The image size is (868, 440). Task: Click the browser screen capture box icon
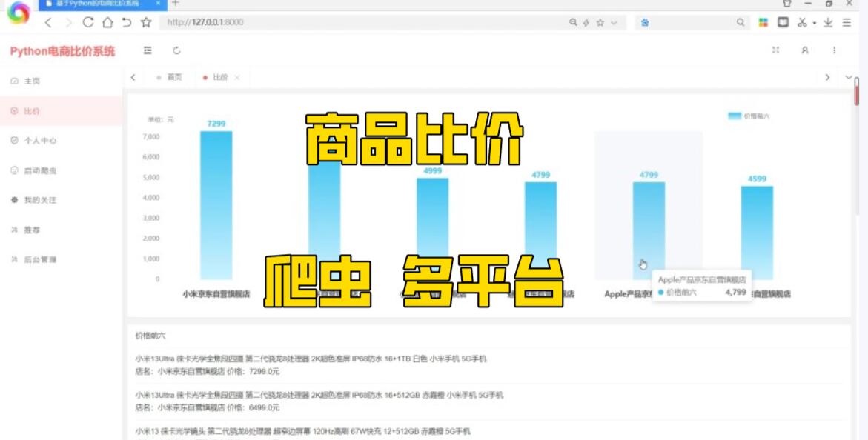coord(783,22)
